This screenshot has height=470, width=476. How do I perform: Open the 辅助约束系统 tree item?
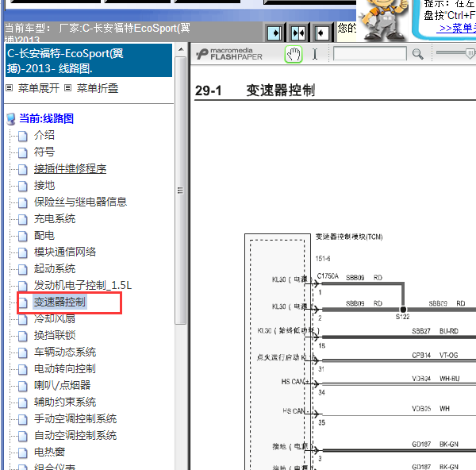coord(65,402)
